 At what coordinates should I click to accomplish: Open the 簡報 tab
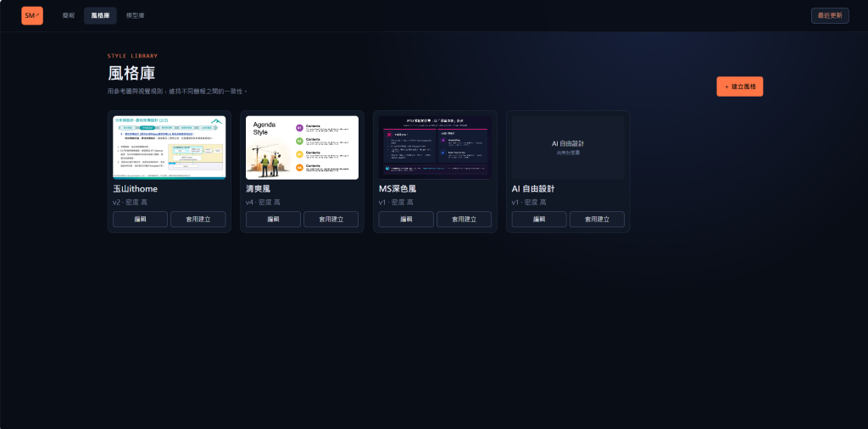tap(69, 15)
